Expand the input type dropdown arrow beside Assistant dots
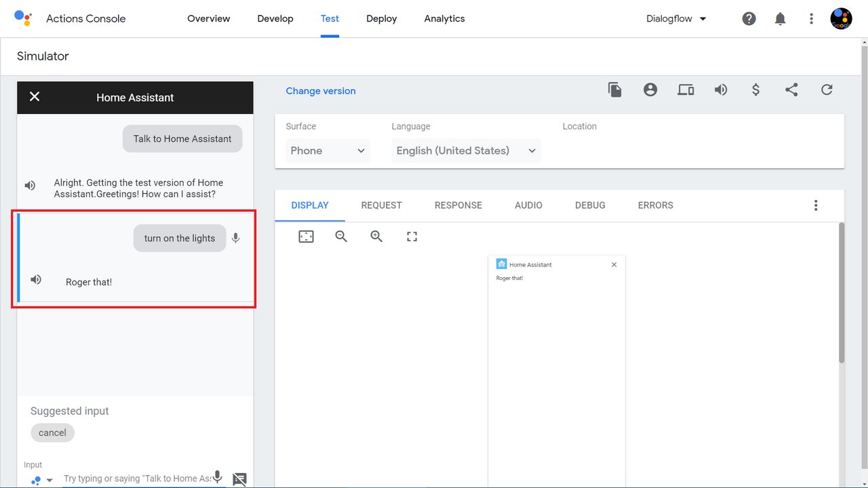The height and width of the screenshot is (488, 868). (x=49, y=481)
